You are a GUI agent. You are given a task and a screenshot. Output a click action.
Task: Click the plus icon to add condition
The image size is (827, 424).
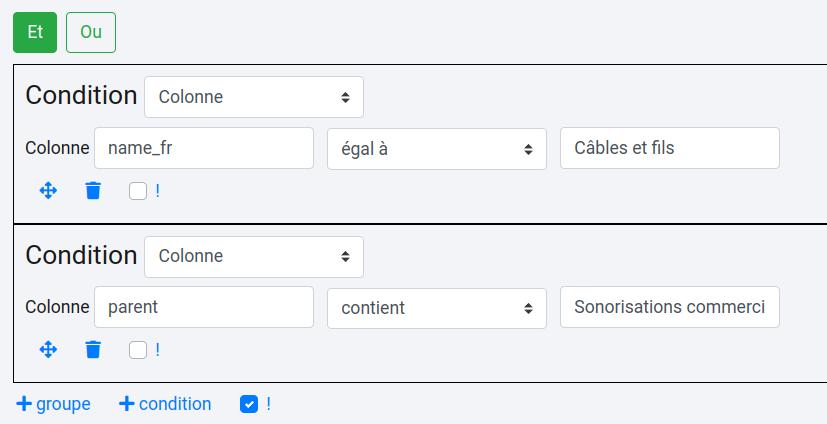[x=126, y=404]
